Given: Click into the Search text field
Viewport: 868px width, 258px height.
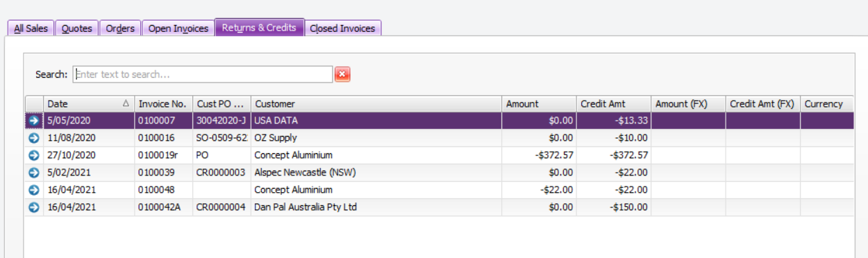Looking at the screenshot, I should point(203,74).
